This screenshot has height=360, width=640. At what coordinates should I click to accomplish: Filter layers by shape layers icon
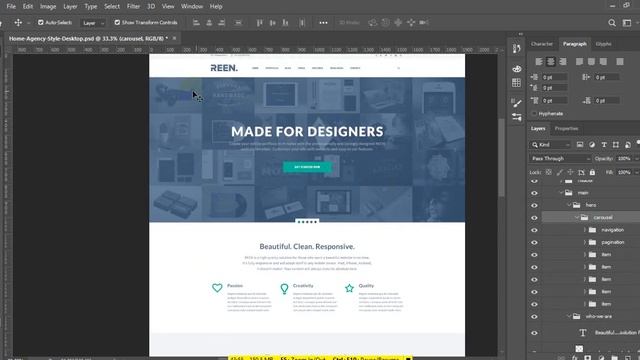[x=616, y=144]
